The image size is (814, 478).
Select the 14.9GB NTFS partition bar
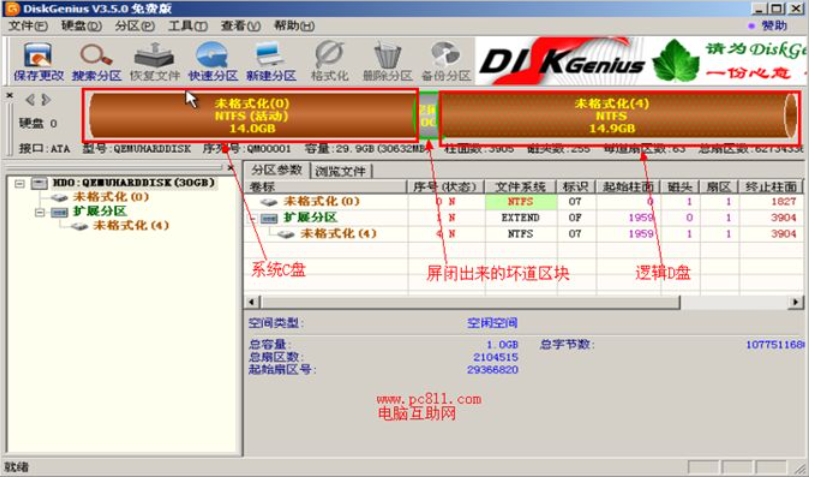(611, 116)
